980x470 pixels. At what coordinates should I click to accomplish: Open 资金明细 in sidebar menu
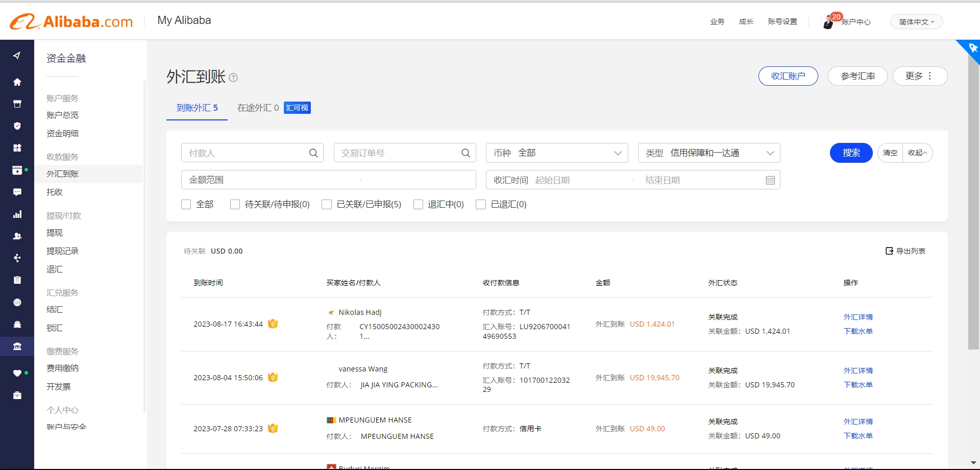[x=63, y=134]
